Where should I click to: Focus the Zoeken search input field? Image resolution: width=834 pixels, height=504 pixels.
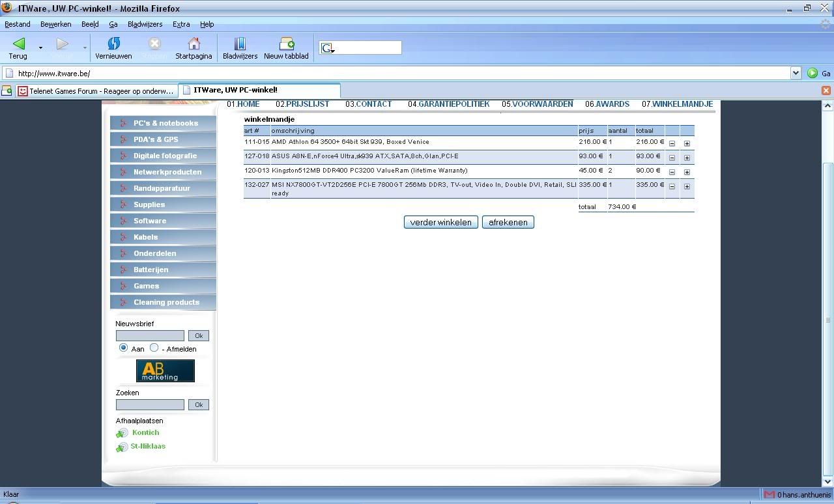[x=150, y=404]
